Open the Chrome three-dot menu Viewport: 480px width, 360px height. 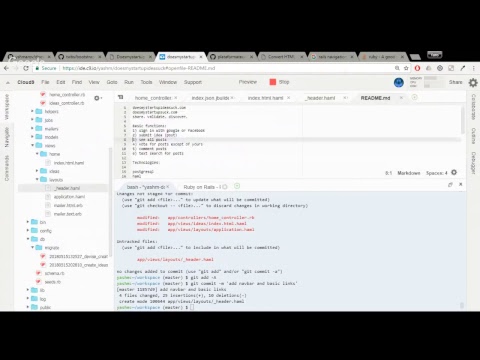click(473, 68)
